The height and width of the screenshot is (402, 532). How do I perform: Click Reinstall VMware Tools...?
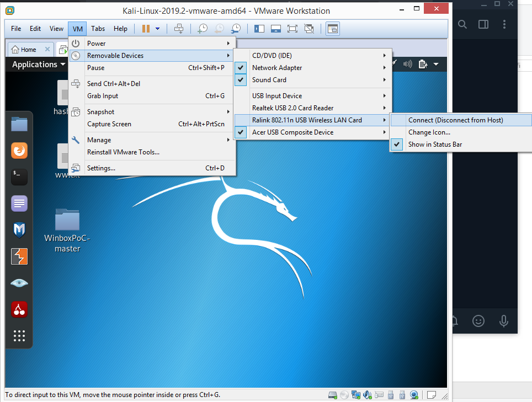point(152,152)
